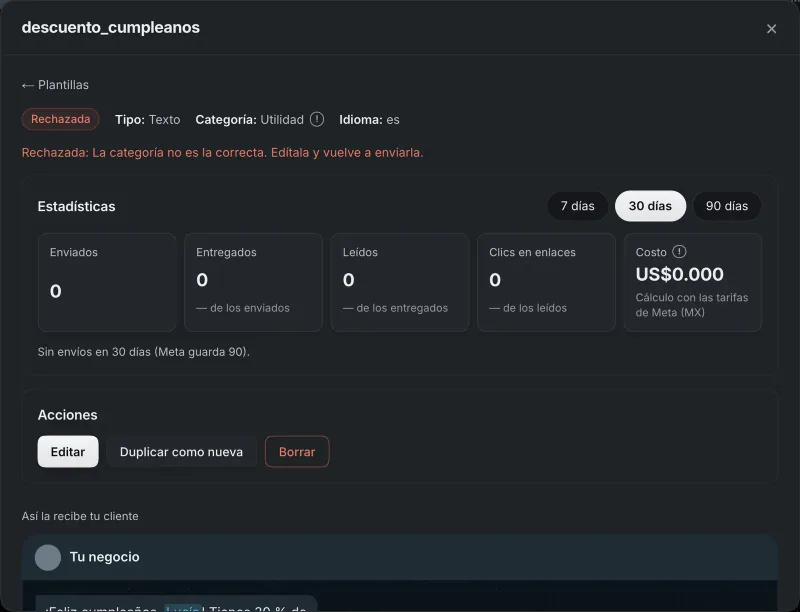This screenshot has height=612, width=800.
Task: Click the 'Tu negocio' preview name
Action: coord(105,557)
